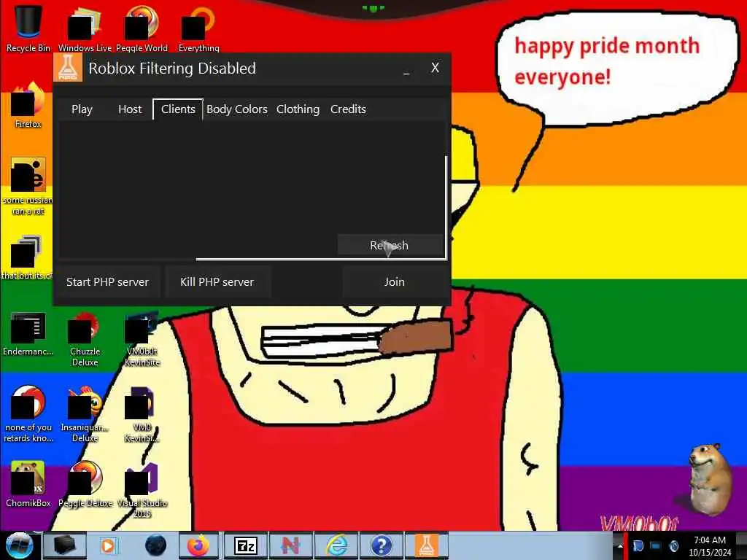Open Firefox from the taskbar
747x560 pixels.
pos(198,545)
